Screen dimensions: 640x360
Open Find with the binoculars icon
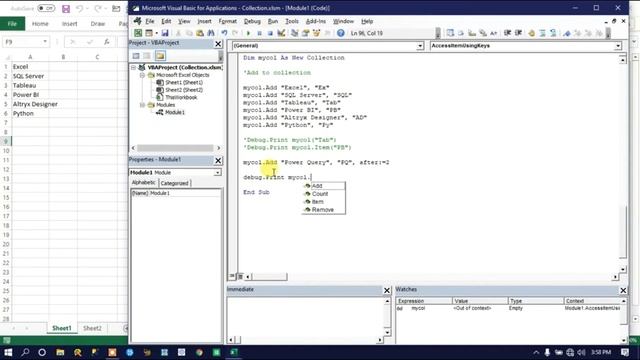(x=211, y=33)
